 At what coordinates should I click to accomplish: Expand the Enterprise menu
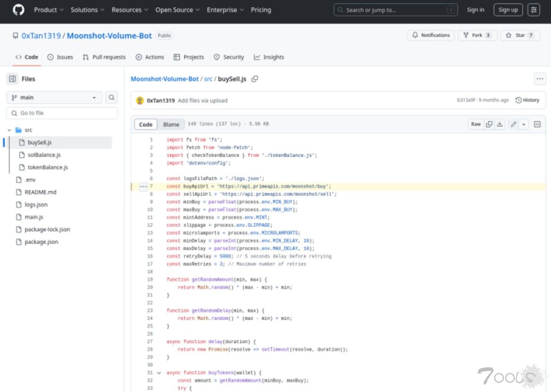225,10
